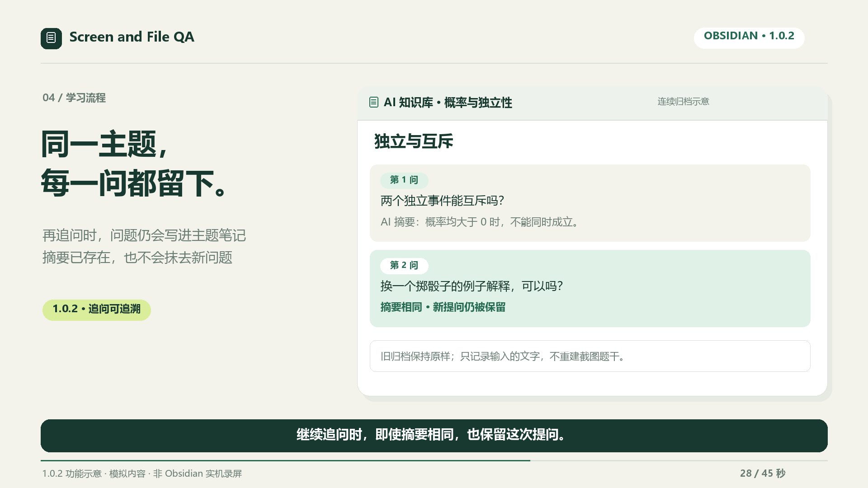Click the note field starting 旧归档保持原样
The height and width of the screenshot is (488, 868).
(590, 356)
